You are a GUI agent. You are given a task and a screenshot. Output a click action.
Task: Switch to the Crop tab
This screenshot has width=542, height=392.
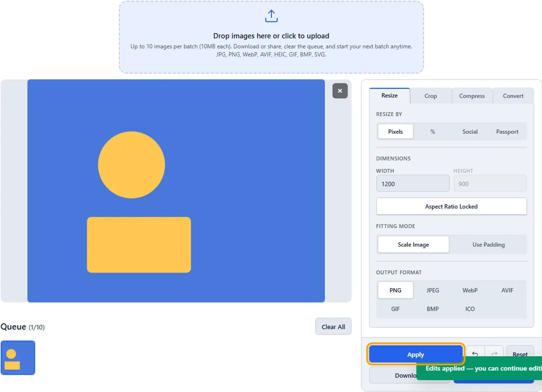[431, 96]
